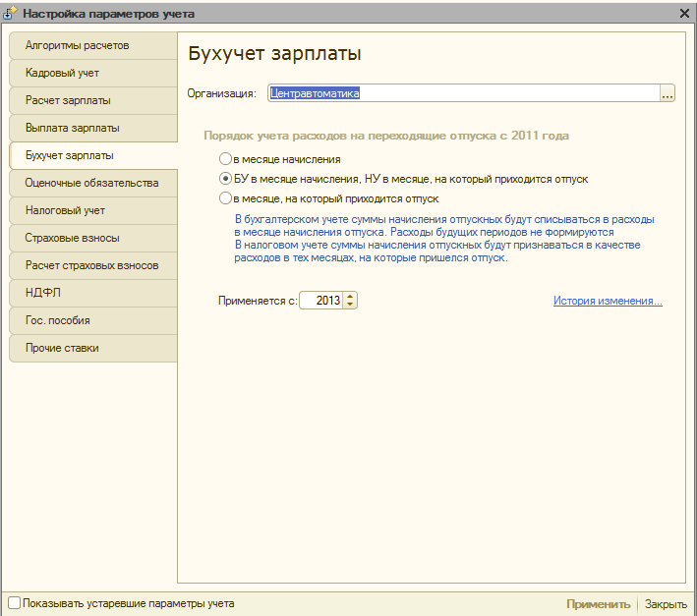Decrease the 'Применяется с' year with the down arrow
Screen dimensions: 697x616
(351, 306)
